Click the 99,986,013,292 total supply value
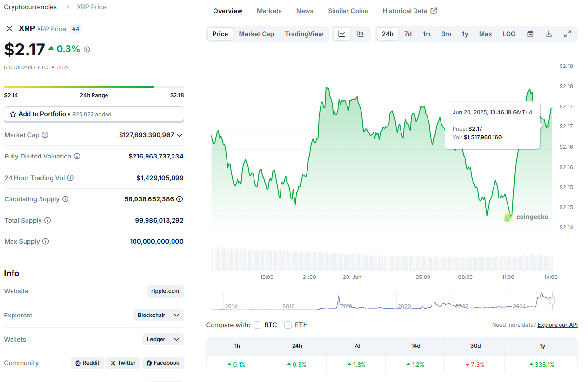Screen dimensions: 588x382 [159, 220]
